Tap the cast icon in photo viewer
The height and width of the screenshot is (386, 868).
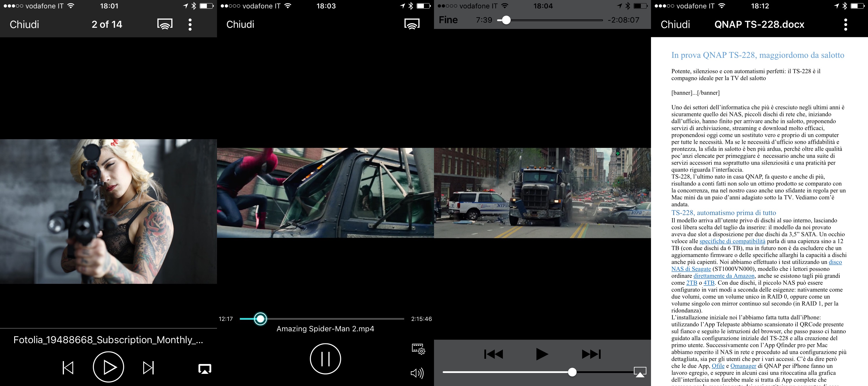pyautogui.click(x=165, y=24)
